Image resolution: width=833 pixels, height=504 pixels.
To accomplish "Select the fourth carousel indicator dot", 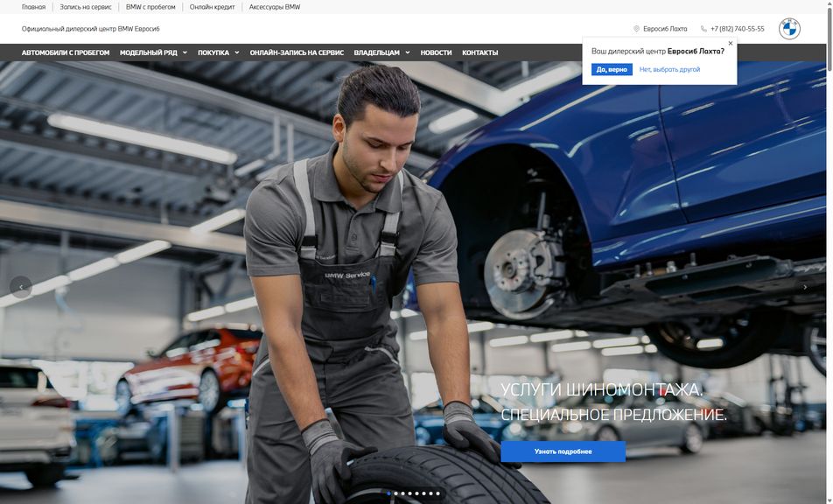I will point(409,493).
